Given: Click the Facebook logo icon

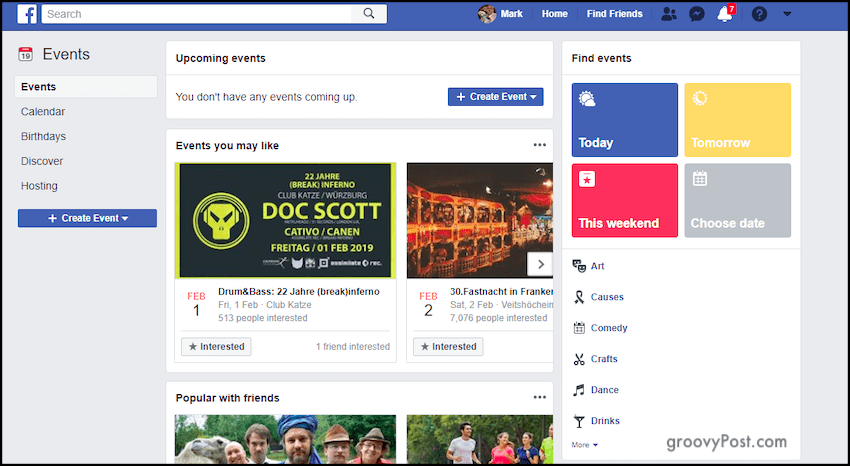Looking at the screenshot, I should [27, 14].
